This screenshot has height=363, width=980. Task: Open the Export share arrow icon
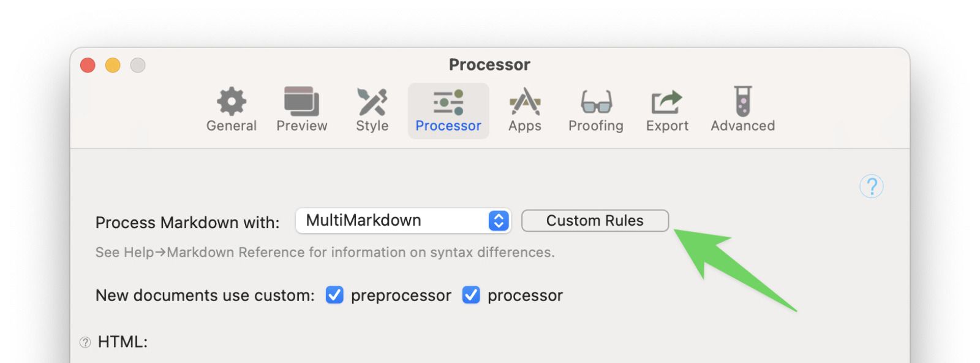[x=666, y=102]
